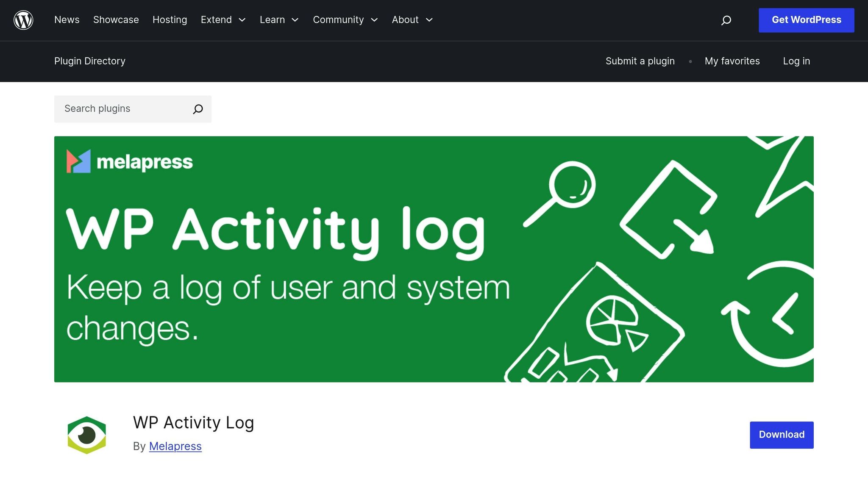Click the Get WordPress button
868x488 pixels.
click(x=806, y=20)
